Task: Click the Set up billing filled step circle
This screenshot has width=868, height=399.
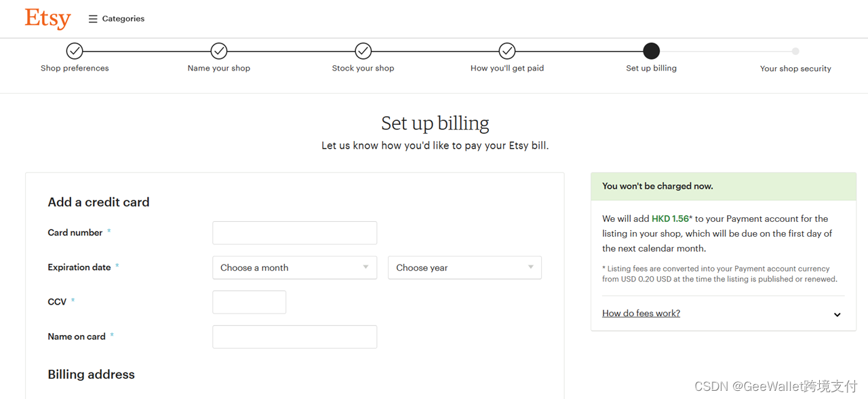Action: point(651,51)
